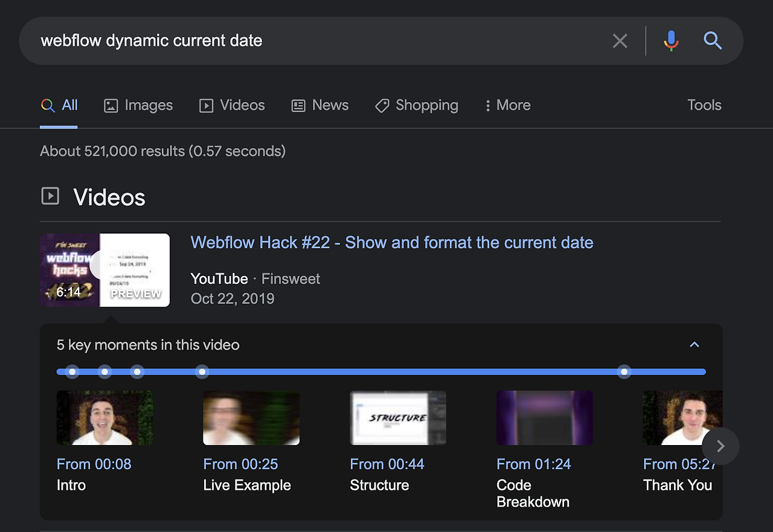Collapse the key moments panel
Image resolution: width=773 pixels, height=532 pixels.
694,345
